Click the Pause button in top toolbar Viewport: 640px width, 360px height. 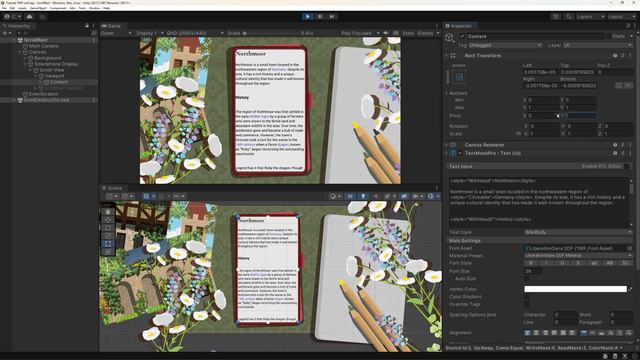(x=320, y=17)
